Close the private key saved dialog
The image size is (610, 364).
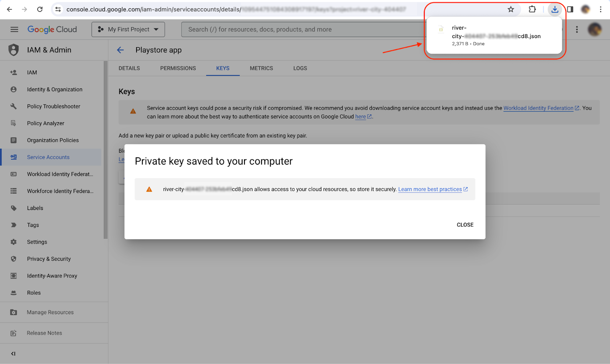(465, 225)
